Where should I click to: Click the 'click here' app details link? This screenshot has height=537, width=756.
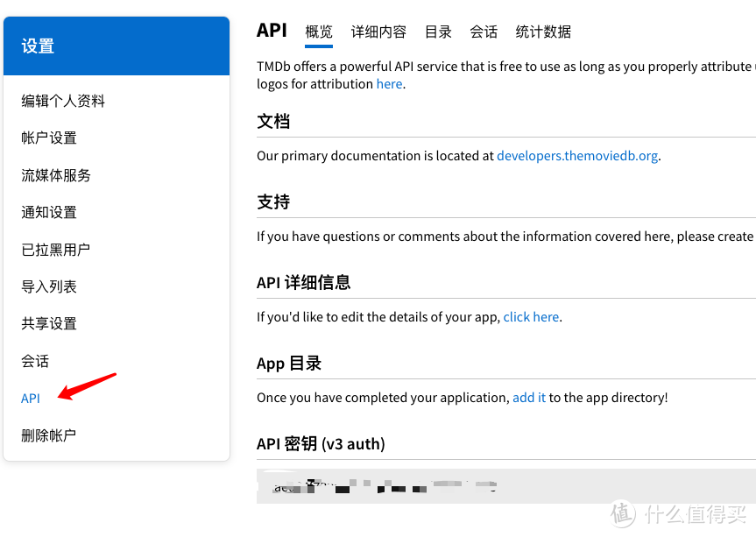point(531,317)
